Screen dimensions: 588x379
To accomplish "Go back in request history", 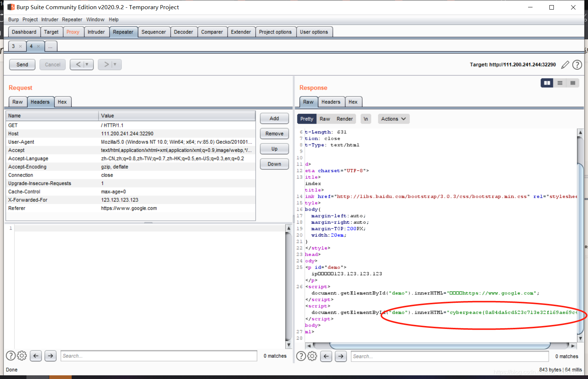I will pos(78,64).
